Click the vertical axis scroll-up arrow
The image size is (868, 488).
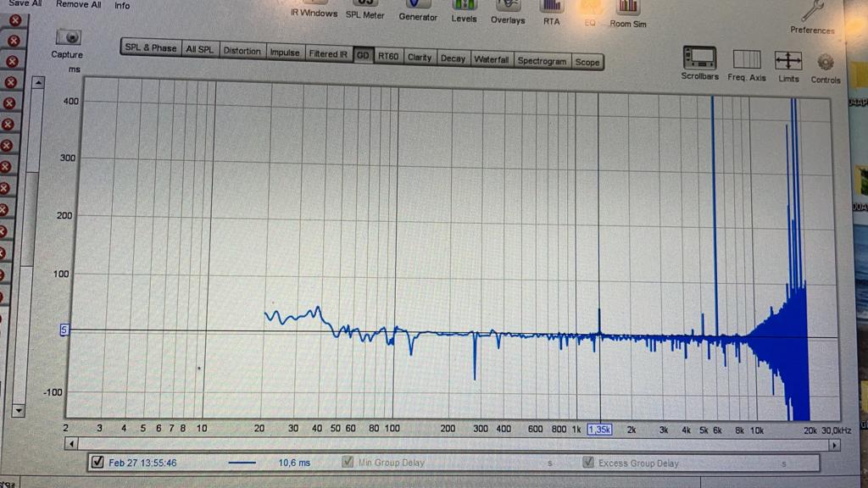[38, 83]
